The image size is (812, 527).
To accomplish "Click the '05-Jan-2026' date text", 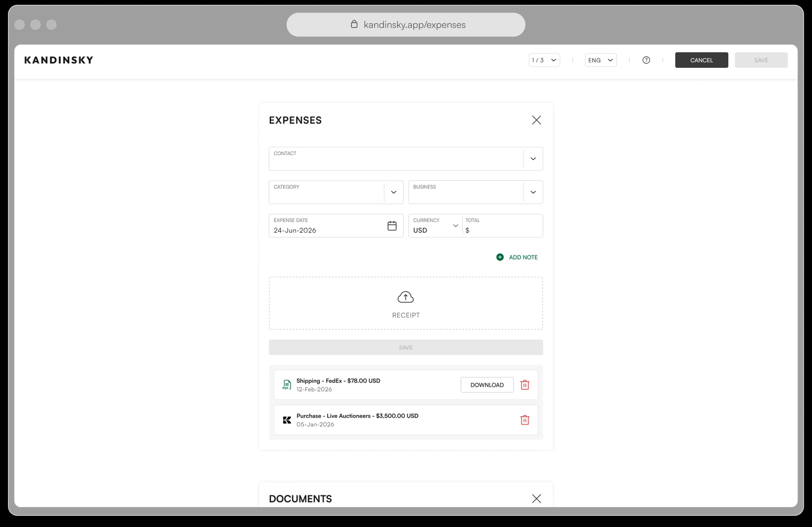I will click(x=315, y=425).
